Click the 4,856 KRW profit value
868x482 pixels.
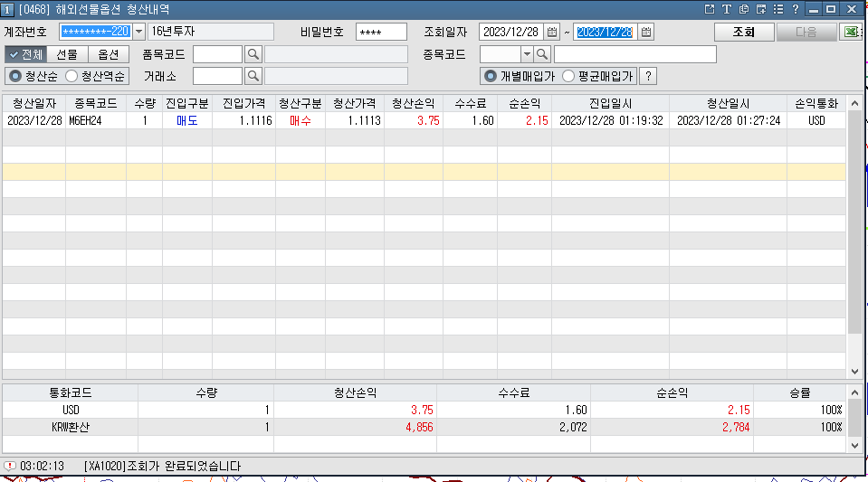click(x=419, y=427)
